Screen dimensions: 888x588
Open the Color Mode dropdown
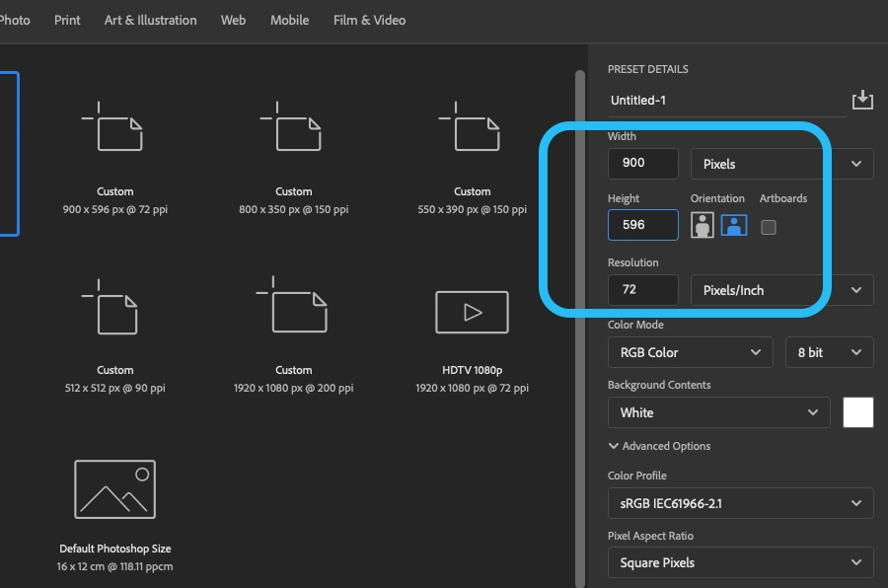tap(690, 352)
